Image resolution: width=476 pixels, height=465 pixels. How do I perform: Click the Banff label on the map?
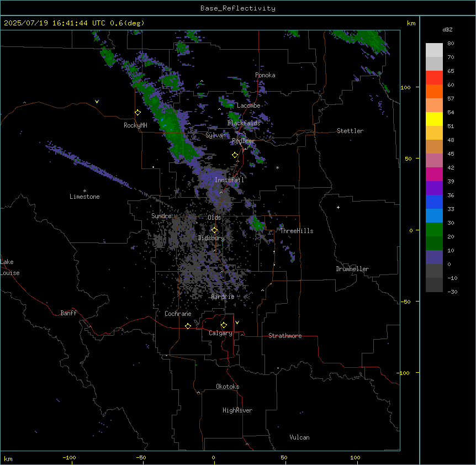[x=68, y=313]
